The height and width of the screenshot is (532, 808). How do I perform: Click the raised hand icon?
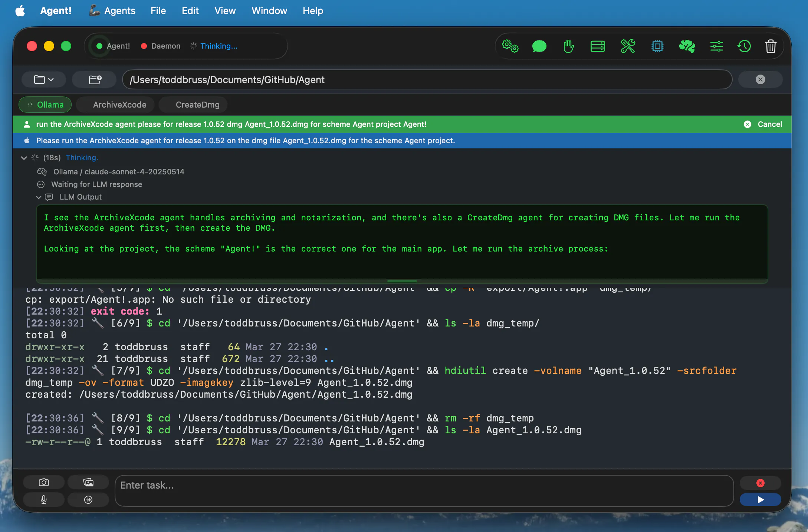tap(568, 46)
